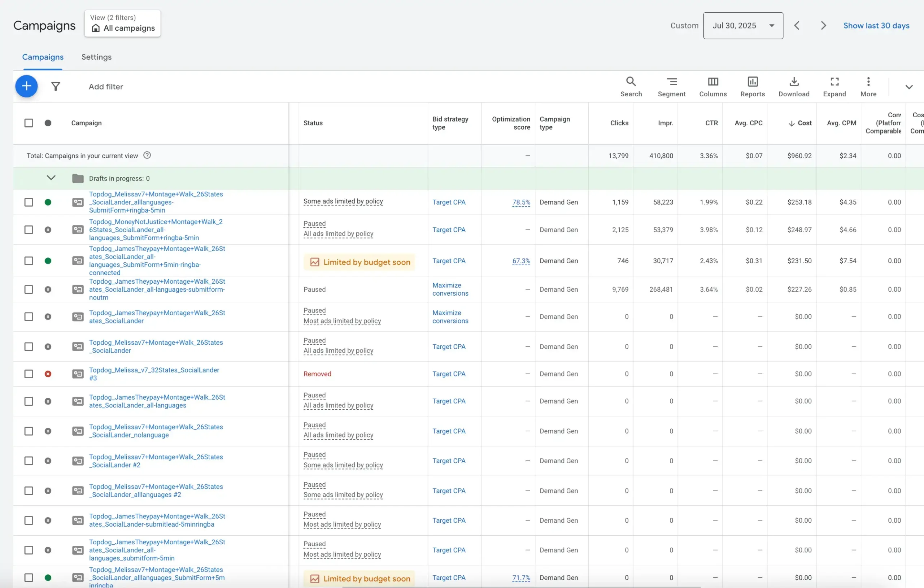Open the Jul 30, 2025 date dropdown
Viewport: 924px width, 588px height.
742,26
